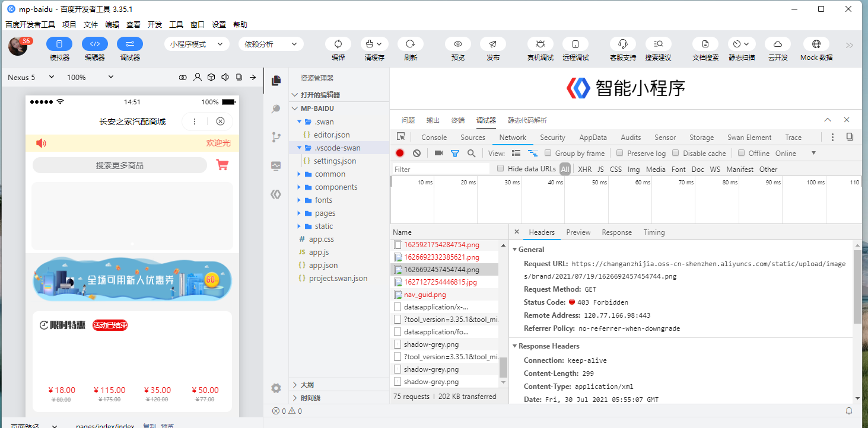Toggle sound speaker icon in simulator toolbar
Screen dimensions: 868x428
click(225, 77)
